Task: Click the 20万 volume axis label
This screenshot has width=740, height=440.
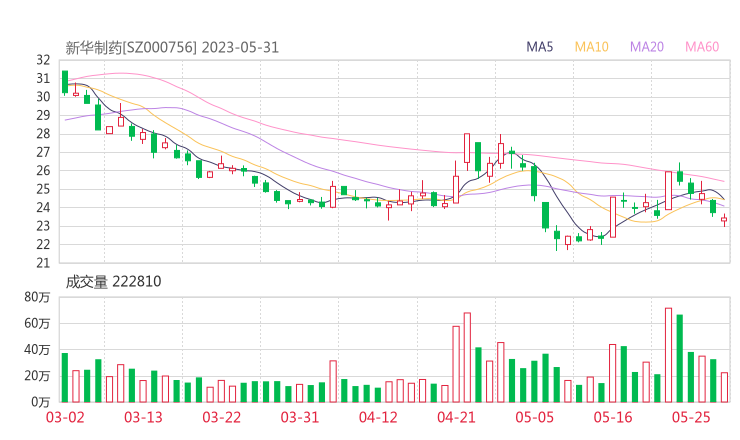Action: [x=37, y=376]
